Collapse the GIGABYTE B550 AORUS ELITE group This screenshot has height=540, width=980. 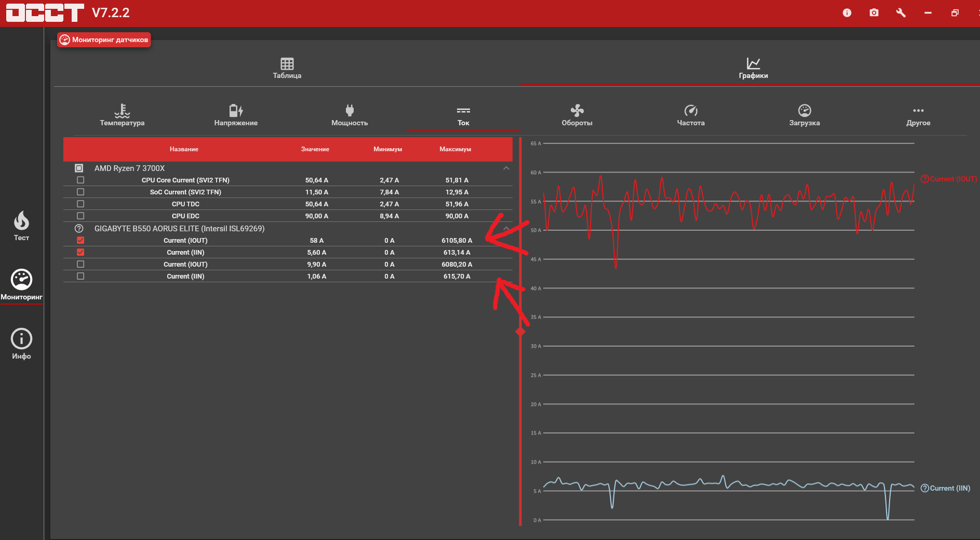506,229
